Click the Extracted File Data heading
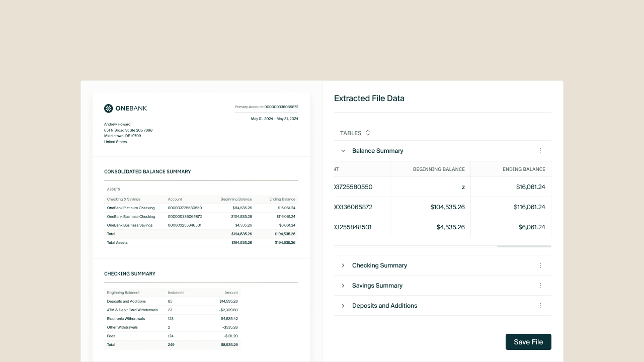Viewport: 644px width, 362px height. (369, 99)
